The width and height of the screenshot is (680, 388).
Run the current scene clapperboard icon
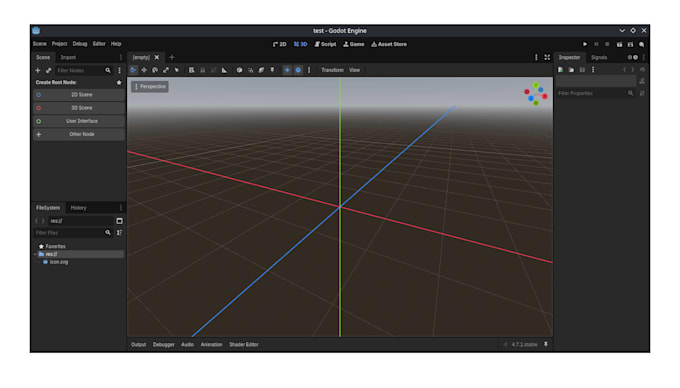click(x=619, y=44)
